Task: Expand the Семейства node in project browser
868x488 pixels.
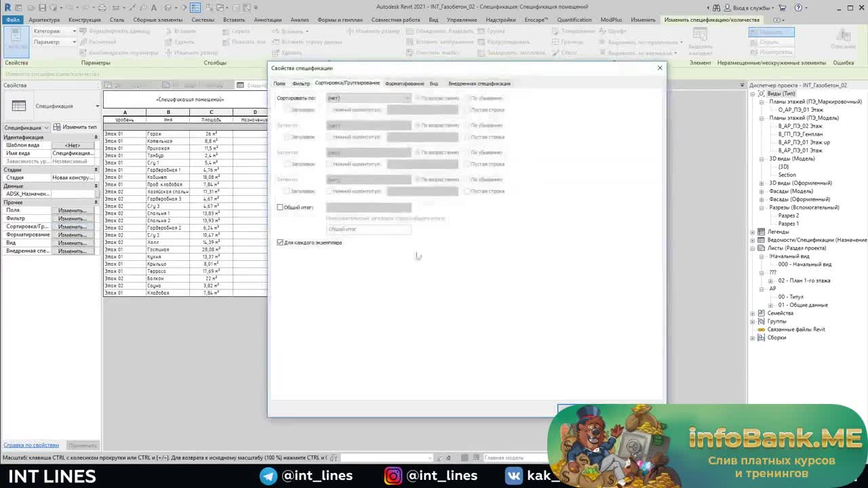Action: pyautogui.click(x=753, y=313)
